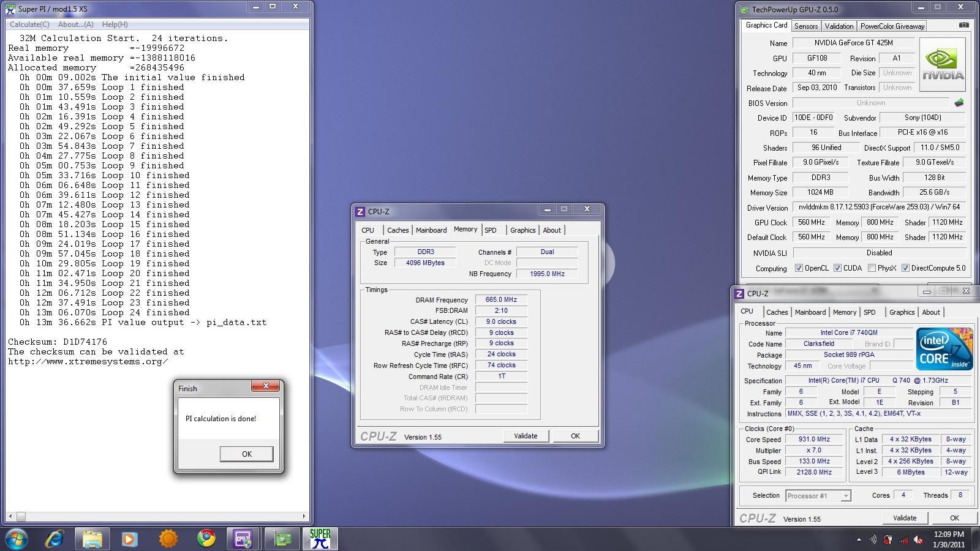Click the 'Loop 24 finished' line in Super PI
This screenshot has width=980, height=551.
point(104,312)
